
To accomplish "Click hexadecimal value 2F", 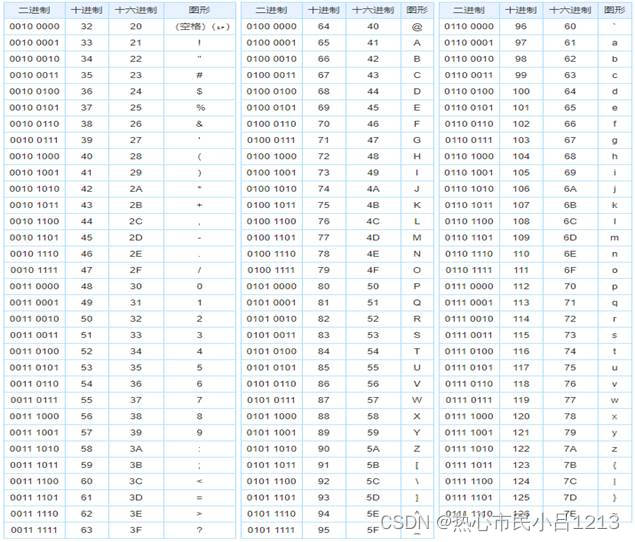I will 136,270.
